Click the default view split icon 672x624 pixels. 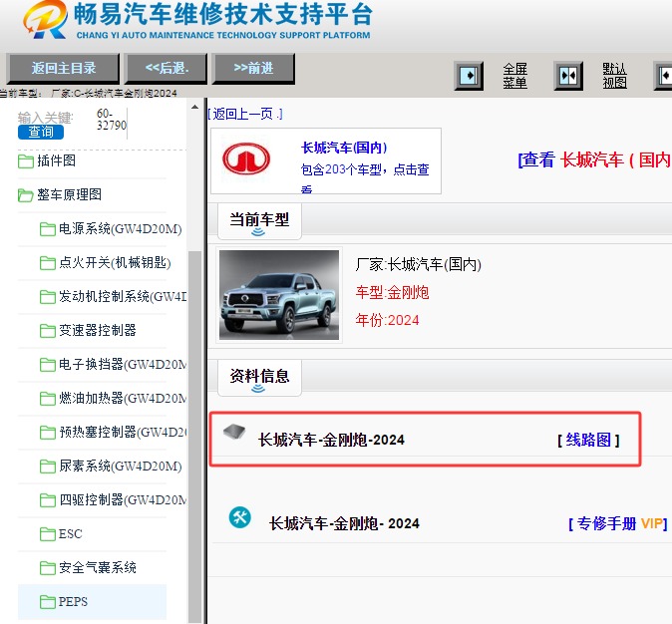(x=568, y=76)
